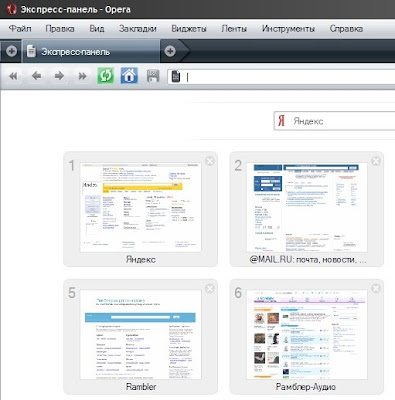Open speed dial thumbnail 5 Rambler

point(140,334)
